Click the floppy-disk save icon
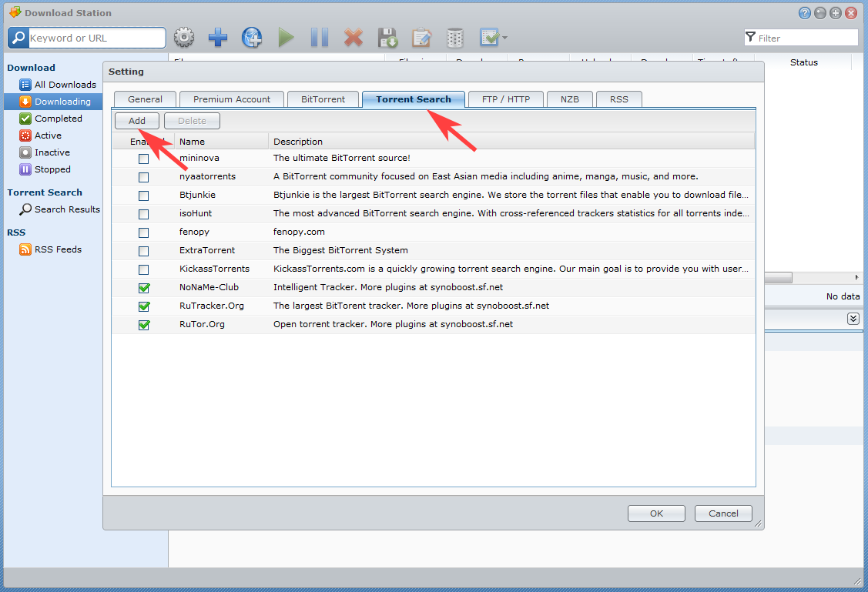This screenshot has height=592, width=868. pos(387,38)
